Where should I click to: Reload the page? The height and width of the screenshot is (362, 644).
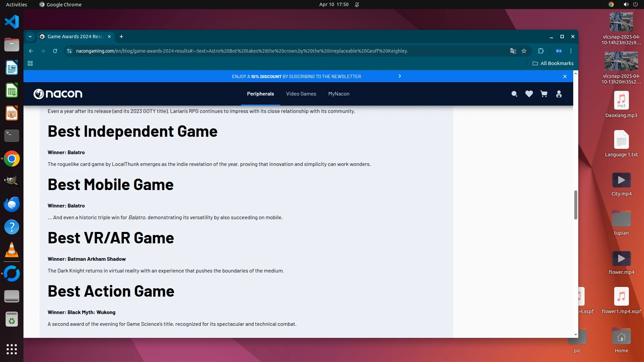pyautogui.click(x=55, y=51)
